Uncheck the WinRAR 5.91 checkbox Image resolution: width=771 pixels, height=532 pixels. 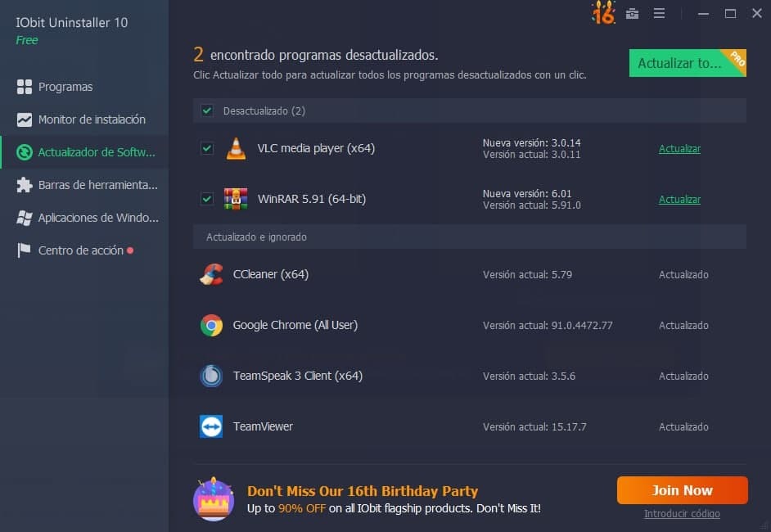point(207,199)
